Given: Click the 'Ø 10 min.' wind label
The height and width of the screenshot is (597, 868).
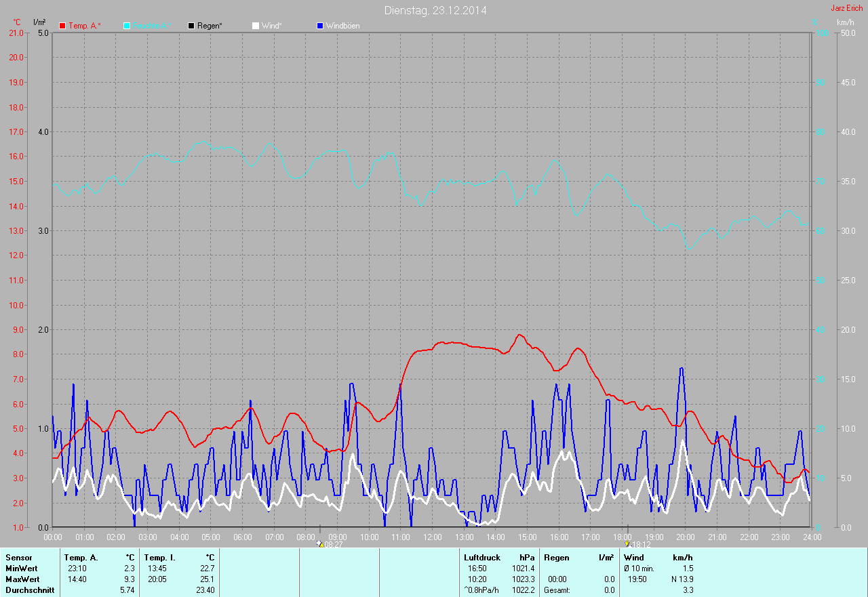Looking at the screenshot, I should click(639, 568).
